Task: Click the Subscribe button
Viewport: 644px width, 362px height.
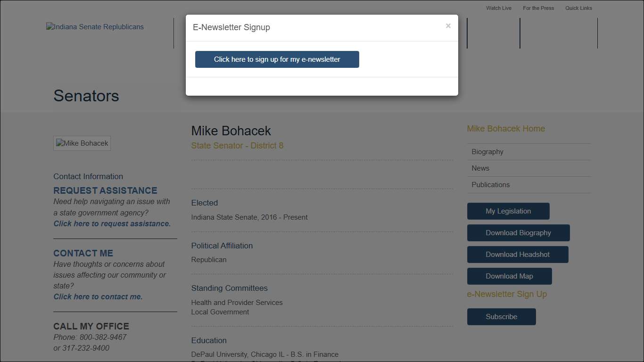Action: tap(501, 317)
